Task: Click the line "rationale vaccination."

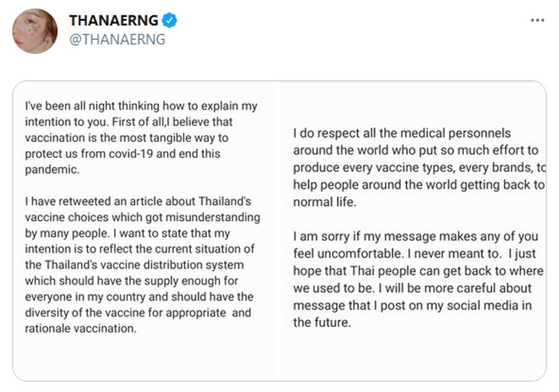Action: coord(80,328)
